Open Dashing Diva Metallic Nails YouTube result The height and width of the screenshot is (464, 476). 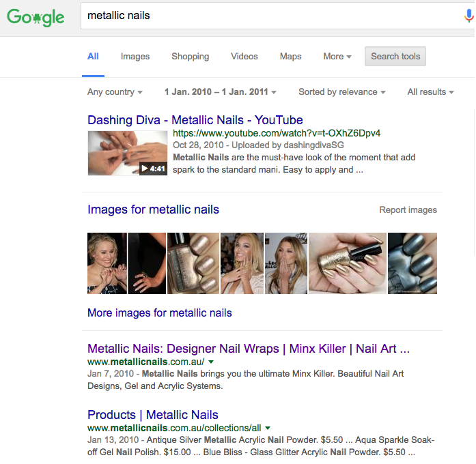tap(195, 120)
